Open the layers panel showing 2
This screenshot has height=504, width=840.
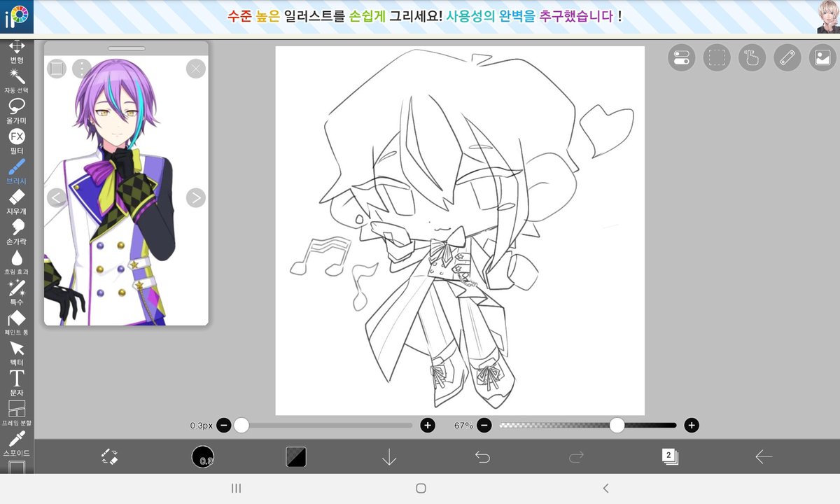tap(670, 457)
